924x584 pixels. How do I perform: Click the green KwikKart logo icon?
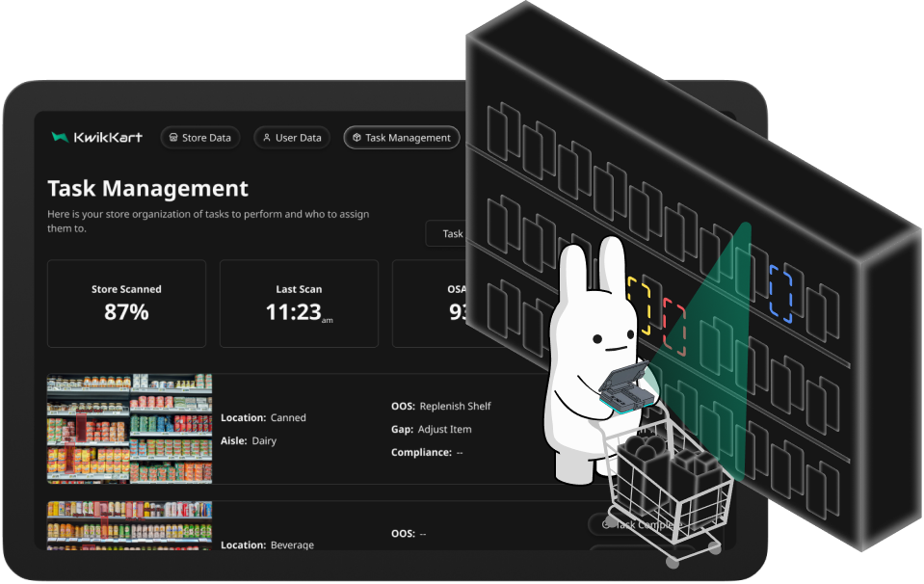(60, 138)
